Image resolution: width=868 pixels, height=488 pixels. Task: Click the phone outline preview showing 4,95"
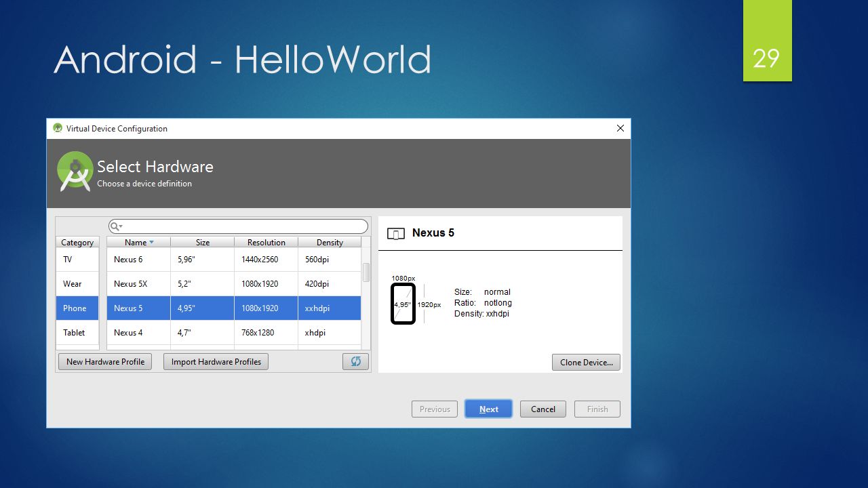click(403, 304)
